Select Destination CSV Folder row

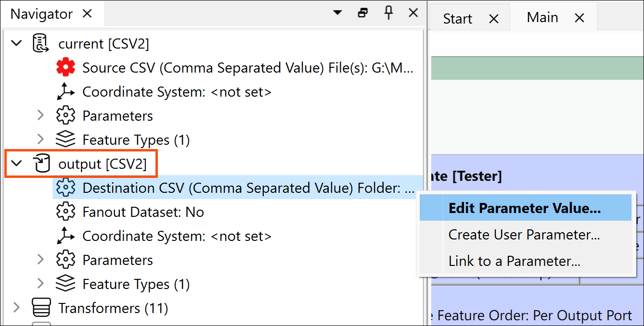(237, 188)
